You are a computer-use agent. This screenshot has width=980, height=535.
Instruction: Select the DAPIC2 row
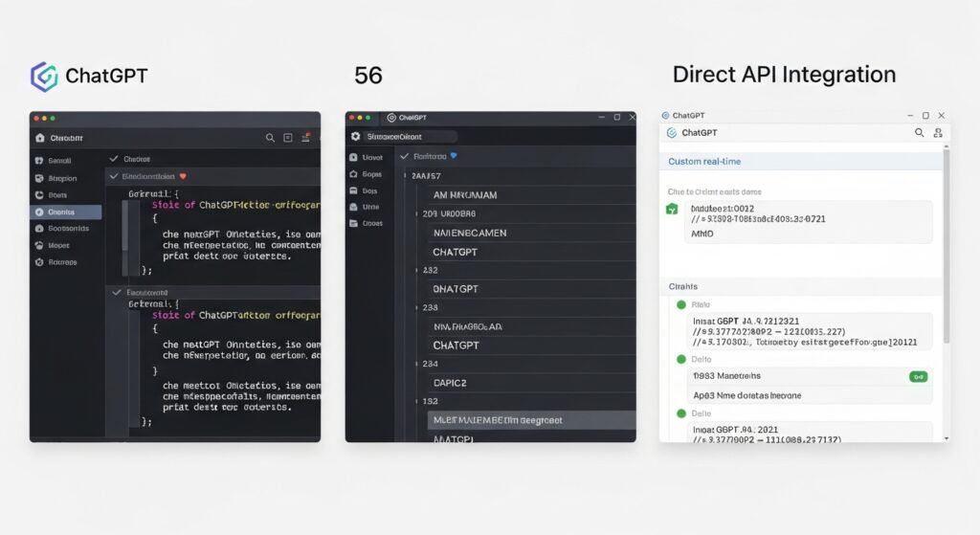click(x=531, y=383)
